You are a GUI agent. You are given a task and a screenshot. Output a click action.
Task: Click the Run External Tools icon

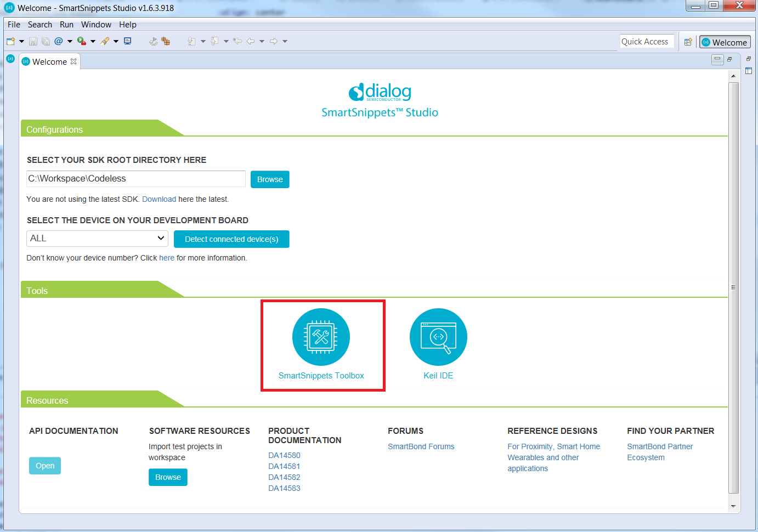[x=82, y=41]
